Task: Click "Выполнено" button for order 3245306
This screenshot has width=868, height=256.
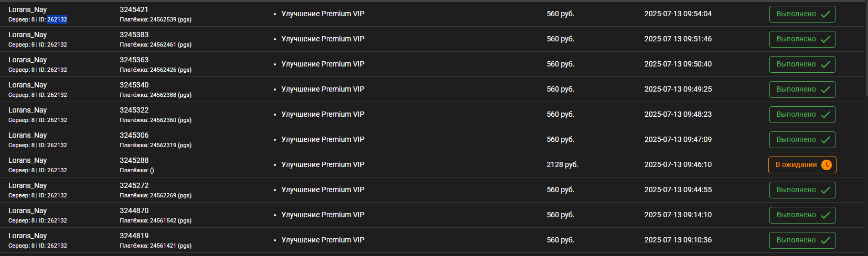Action: pos(802,140)
